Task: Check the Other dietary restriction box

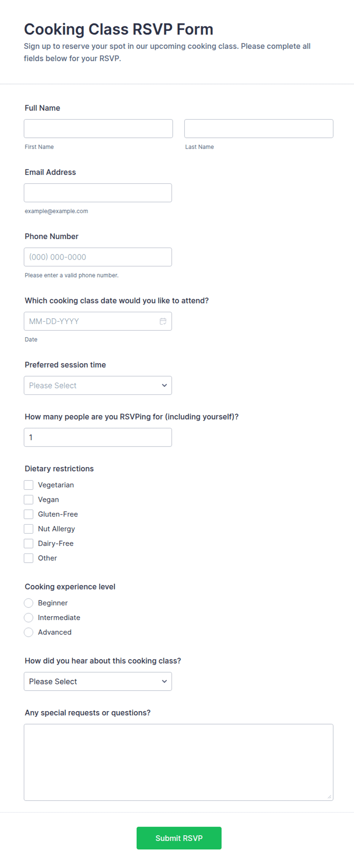Action: (29, 558)
